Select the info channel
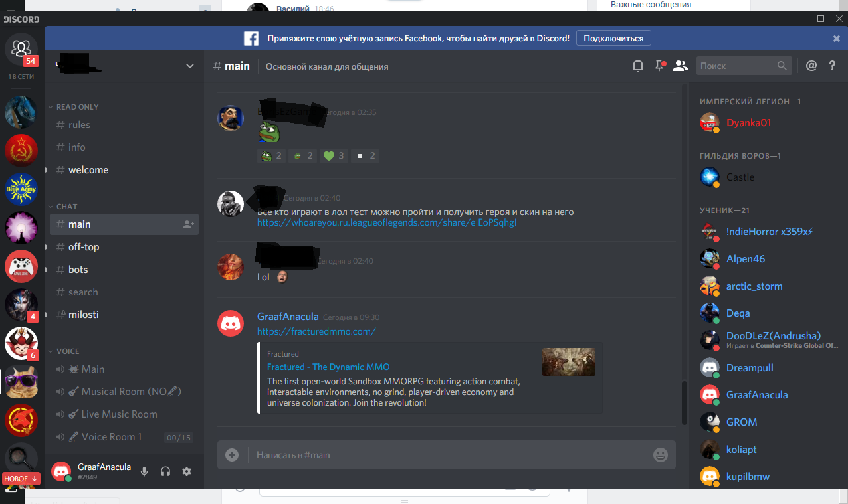The width and height of the screenshot is (848, 504). point(124,147)
